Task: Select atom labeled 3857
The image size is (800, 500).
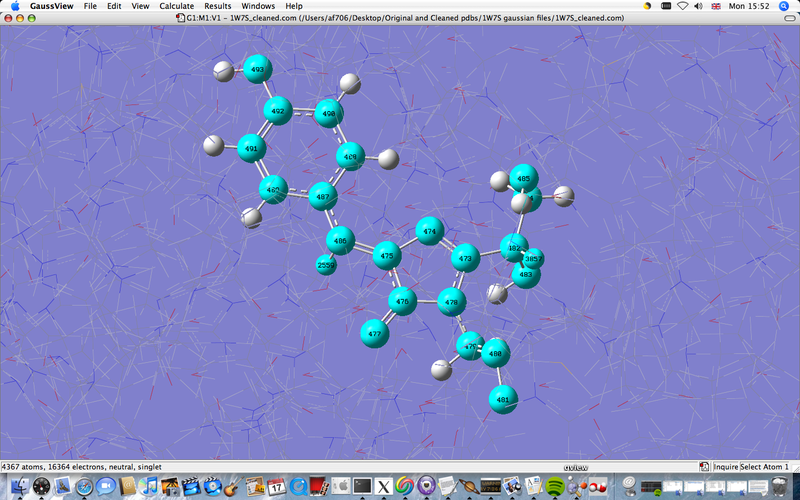Action: point(534,259)
